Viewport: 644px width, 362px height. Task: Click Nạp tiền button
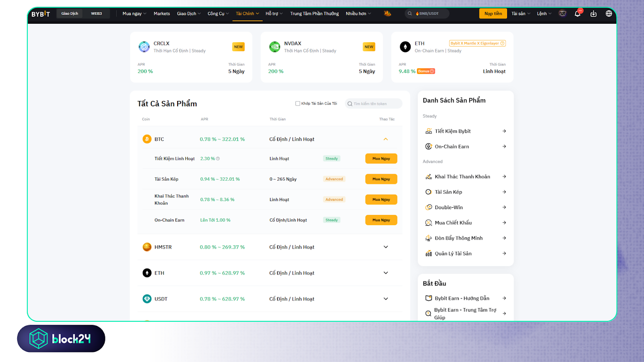pos(493,14)
